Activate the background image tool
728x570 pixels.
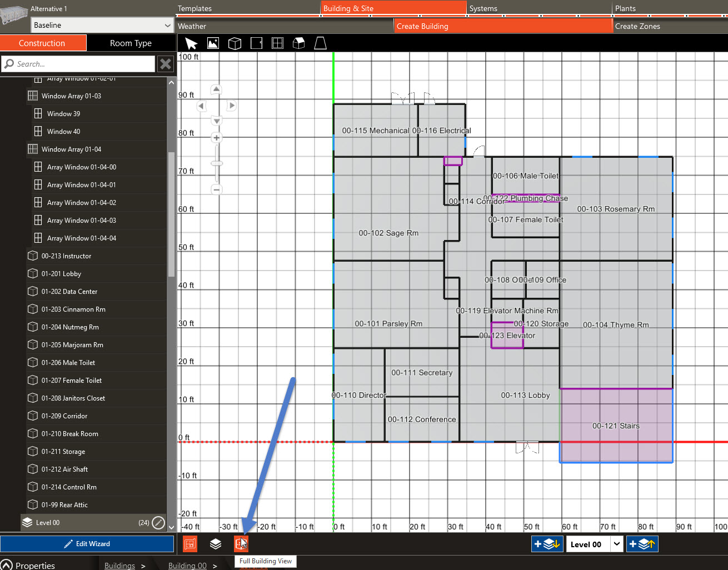tap(213, 43)
